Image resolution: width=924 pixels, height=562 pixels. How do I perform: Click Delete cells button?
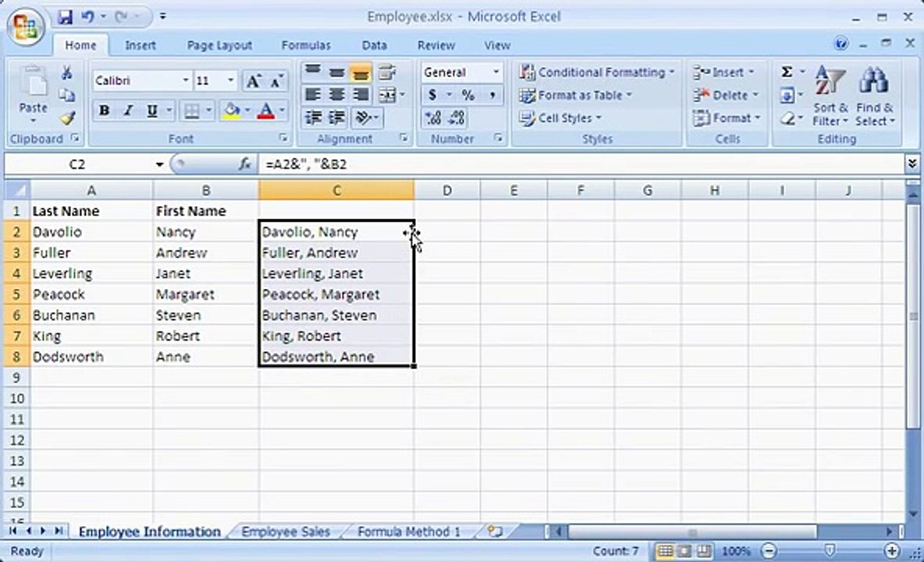pyautogui.click(x=726, y=95)
